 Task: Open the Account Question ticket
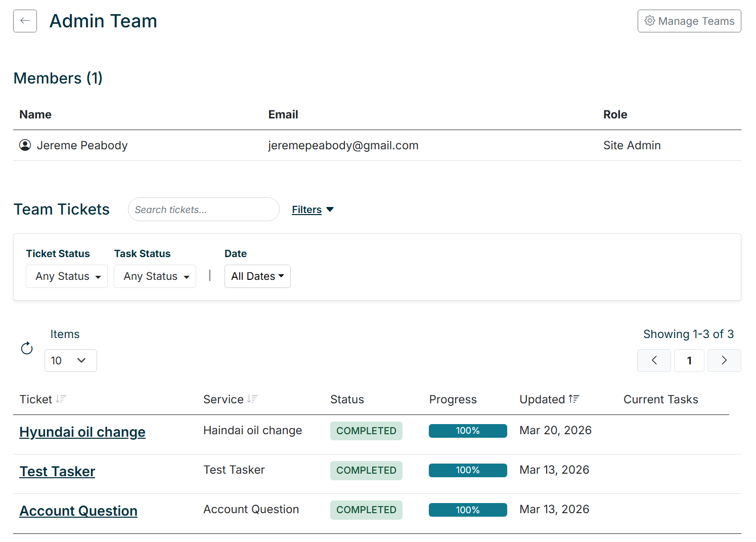[78, 511]
